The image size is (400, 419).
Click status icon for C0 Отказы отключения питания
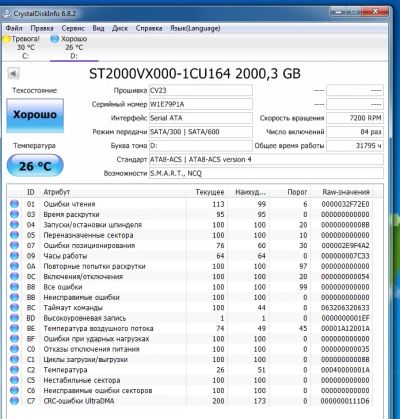click(14, 349)
